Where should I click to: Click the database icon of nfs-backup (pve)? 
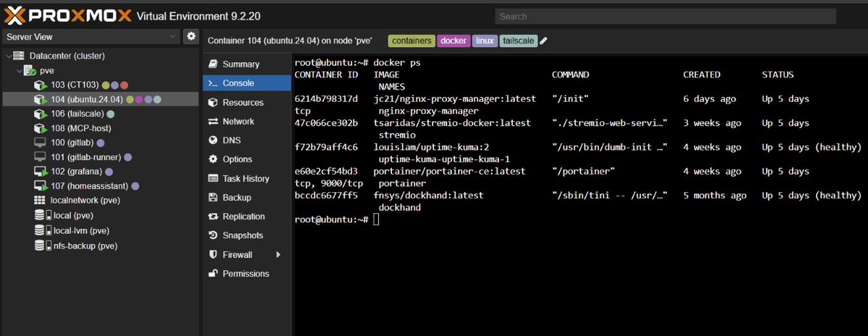[x=41, y=246]
